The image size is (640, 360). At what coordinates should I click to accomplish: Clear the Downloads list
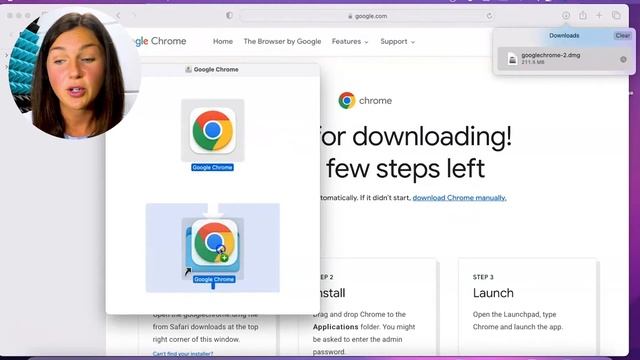click(622, 36)
